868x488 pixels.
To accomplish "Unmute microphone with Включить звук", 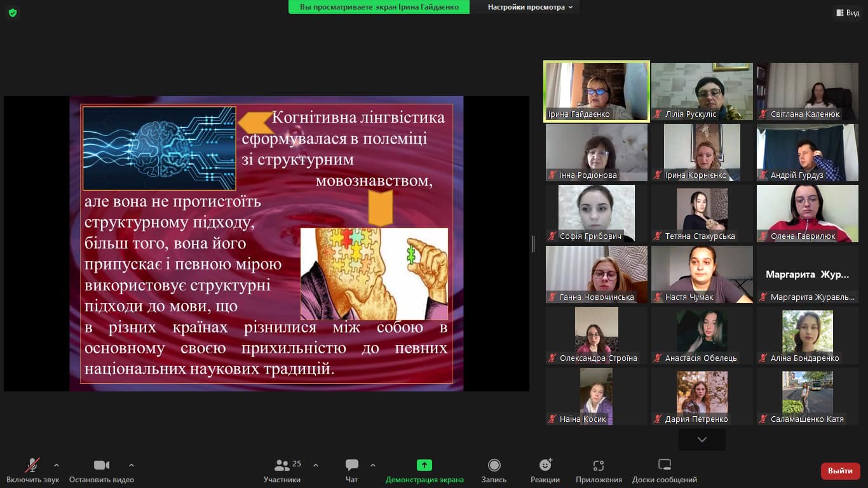I will (32, 465).
